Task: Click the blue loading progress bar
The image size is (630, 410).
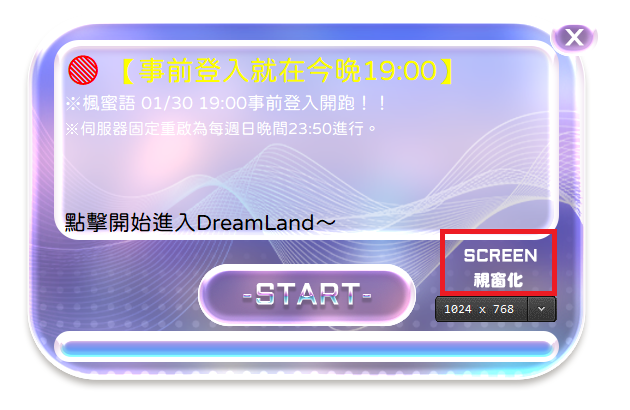Action: pos(307,348)
